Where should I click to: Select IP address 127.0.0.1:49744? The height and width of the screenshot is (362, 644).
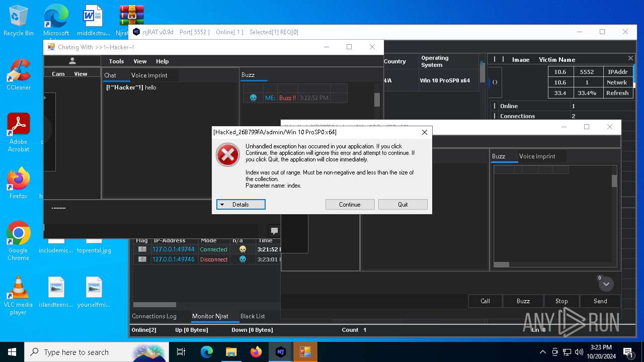173,249
